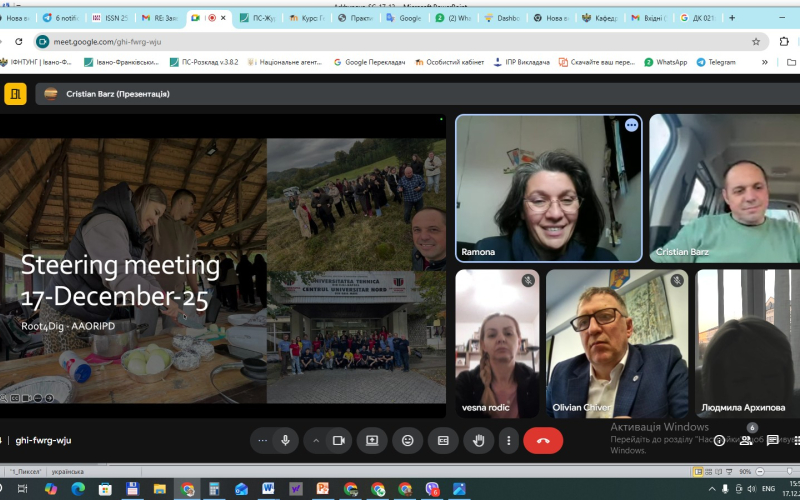800x500 pixels.
Task: Open the Chrome extensions puzzle icon
Action: coord(783,41)
